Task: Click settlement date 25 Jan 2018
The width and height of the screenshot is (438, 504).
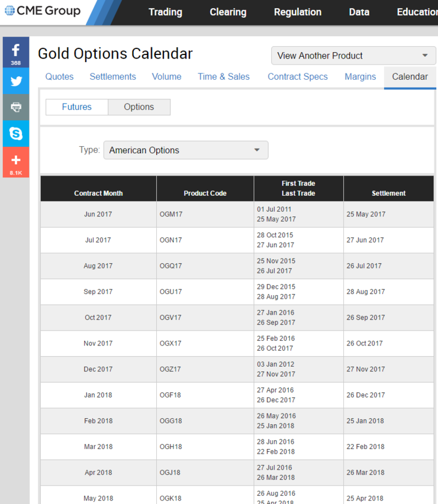Action: (x=365, y=421)
